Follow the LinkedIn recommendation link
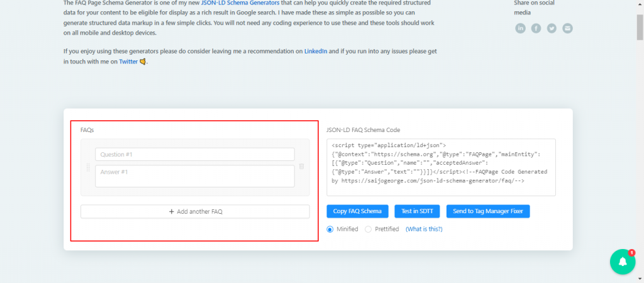 point(316,52)
